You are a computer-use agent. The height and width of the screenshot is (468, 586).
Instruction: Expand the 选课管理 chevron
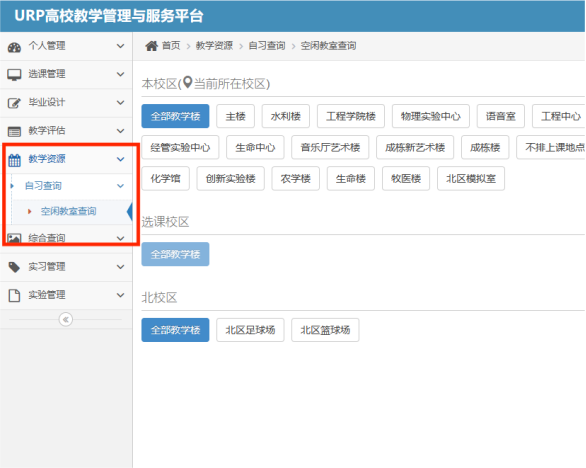[x=120, y=74]
